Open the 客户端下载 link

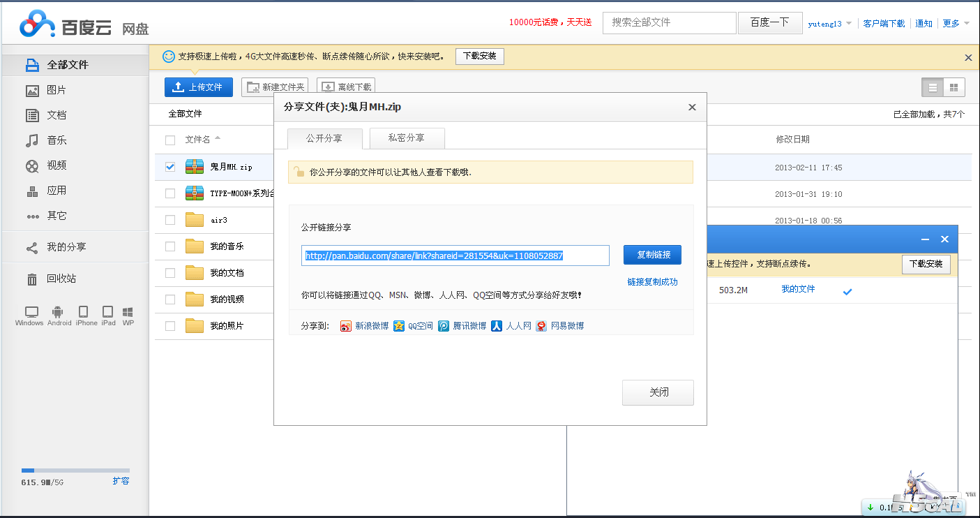pos(884,23)
